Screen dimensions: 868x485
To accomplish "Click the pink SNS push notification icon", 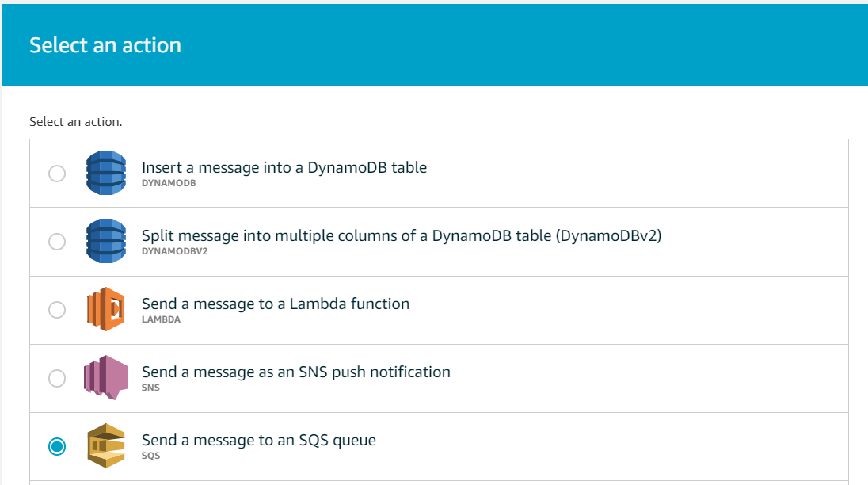I will pyautogui.click(x=106, y=377).
